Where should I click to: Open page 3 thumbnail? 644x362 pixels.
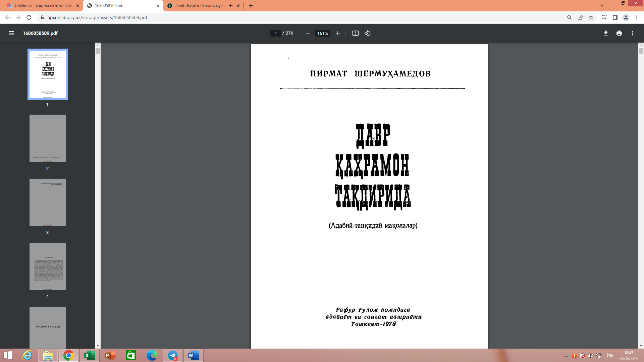pyautogui.click(x=48, y=202)
